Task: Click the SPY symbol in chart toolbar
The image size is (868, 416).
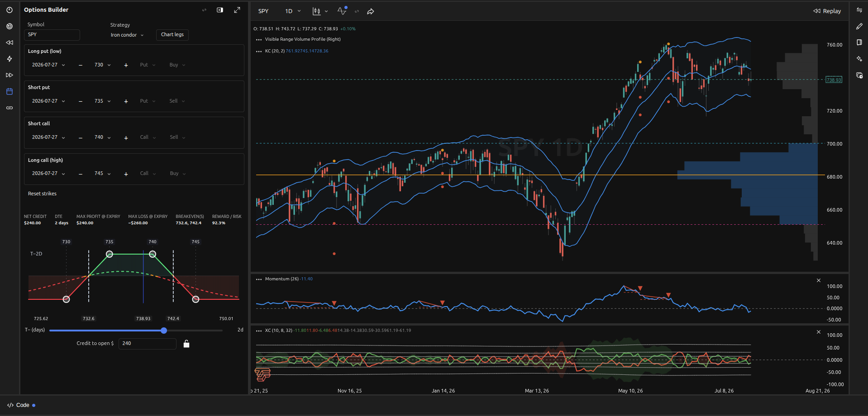Action: [x=263, y=11]
